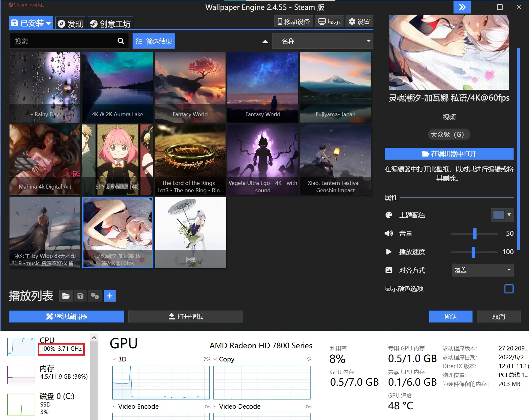Toggle the ascending sort arrow
Screen dimensions: 529x420
(x=265, y=41)
